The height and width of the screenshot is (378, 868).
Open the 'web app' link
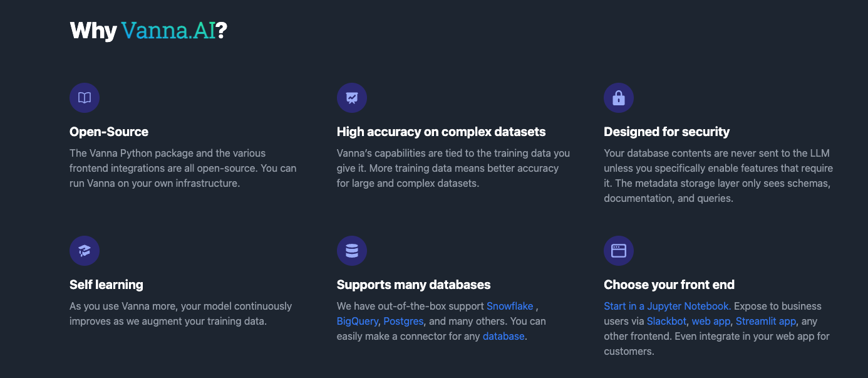(711, 321)
